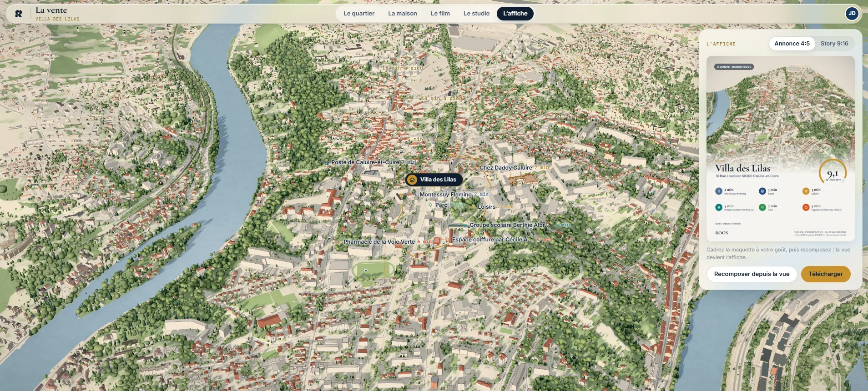The image size is (868, 391).
Task: Select the L'affiche tab
Action: [515, 14]
